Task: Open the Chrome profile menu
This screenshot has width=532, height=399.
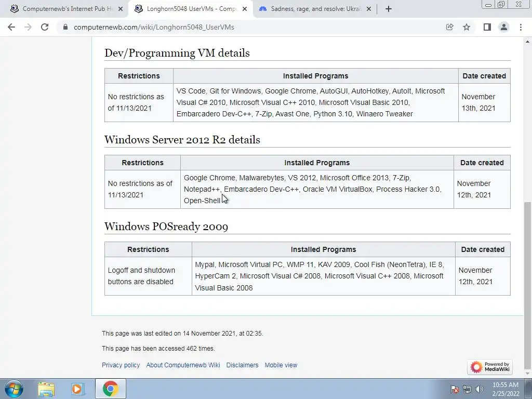Action: coord(504,27)
